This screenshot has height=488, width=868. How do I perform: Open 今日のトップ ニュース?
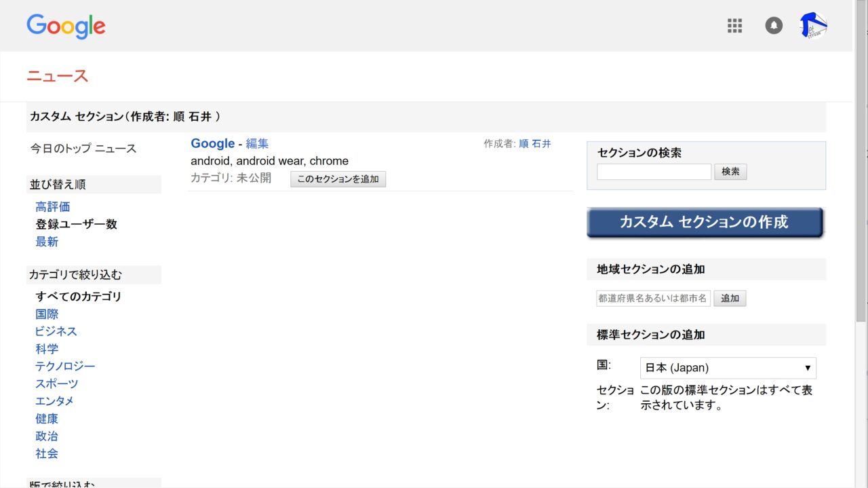point(83,149)
